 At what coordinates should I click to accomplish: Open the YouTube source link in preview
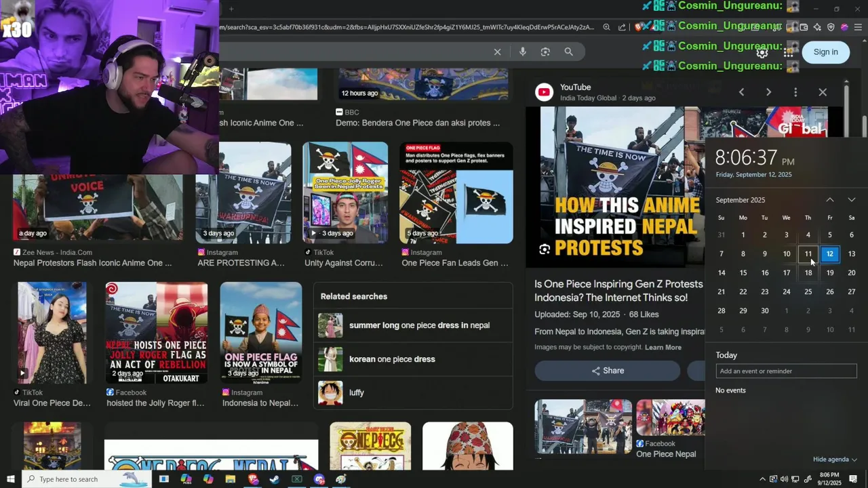tap(575, 87)
